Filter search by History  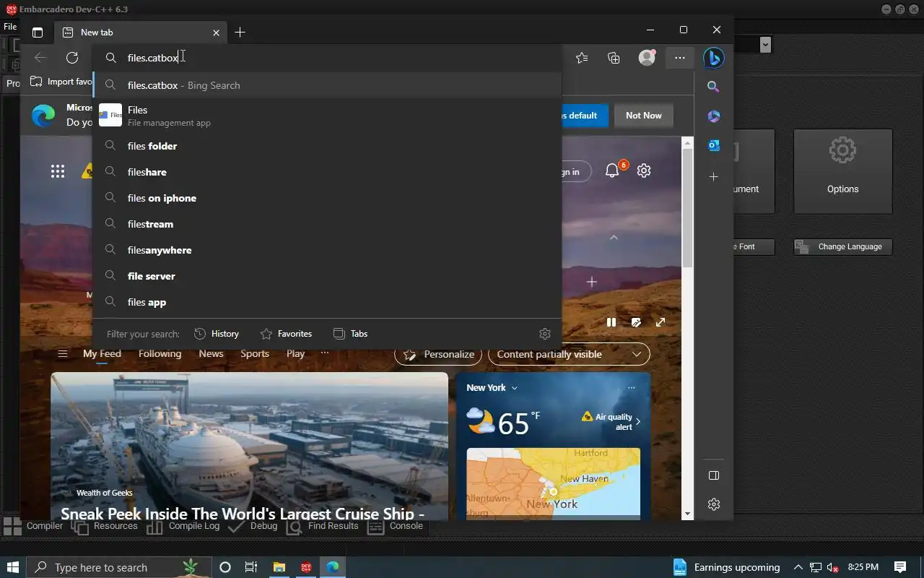click(217, 334)
